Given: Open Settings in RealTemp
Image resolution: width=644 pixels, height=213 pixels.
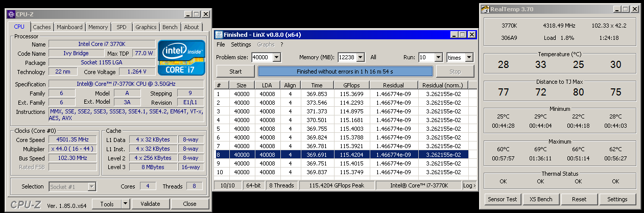Looking at the screenshot, I should coord(617,199).
